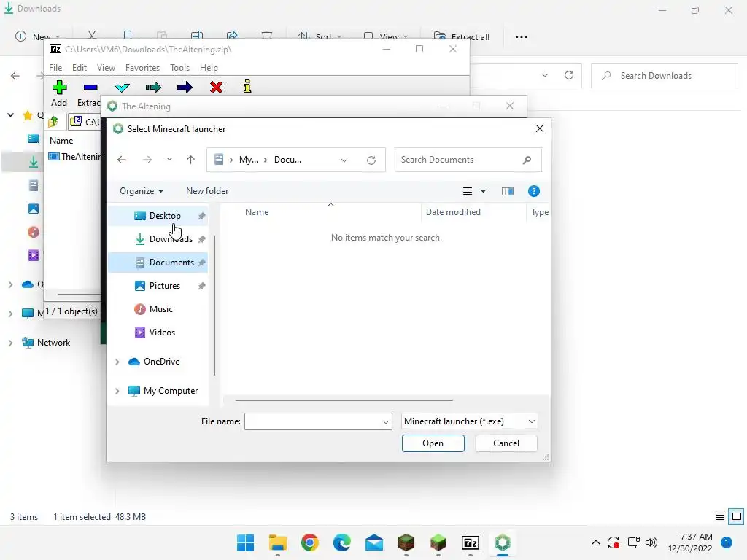
Task: Launch Google Chrome from taskbar
Action: click(x=309, y=542)
